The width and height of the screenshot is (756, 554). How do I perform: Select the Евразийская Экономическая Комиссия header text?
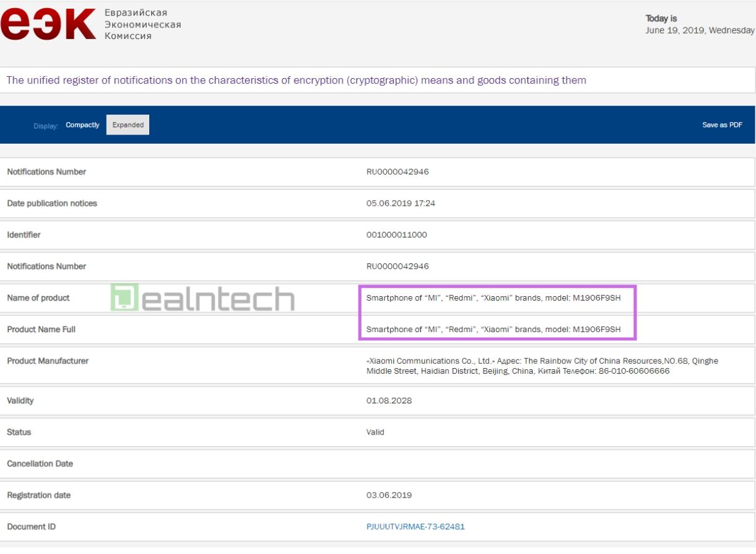[143, 24]
